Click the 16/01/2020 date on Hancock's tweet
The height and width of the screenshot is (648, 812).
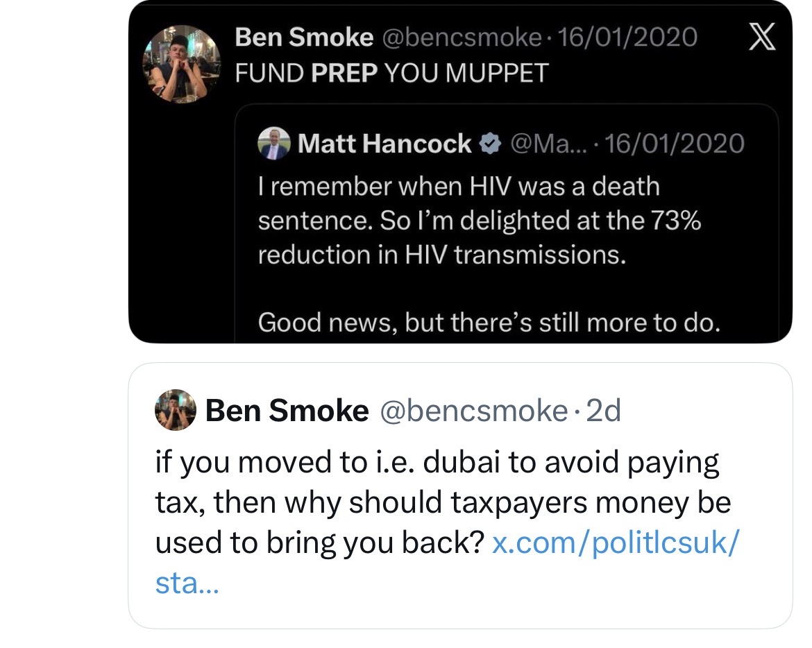tap(675, 144)
